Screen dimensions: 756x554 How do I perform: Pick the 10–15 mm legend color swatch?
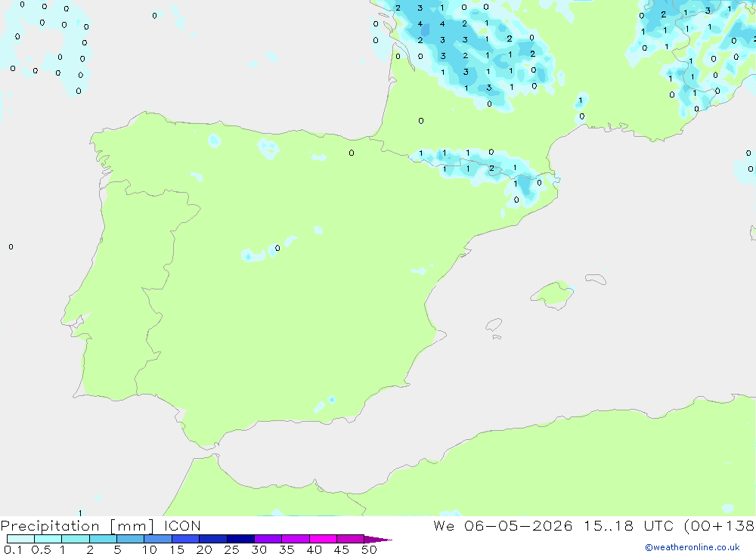[x=158, y=539]
